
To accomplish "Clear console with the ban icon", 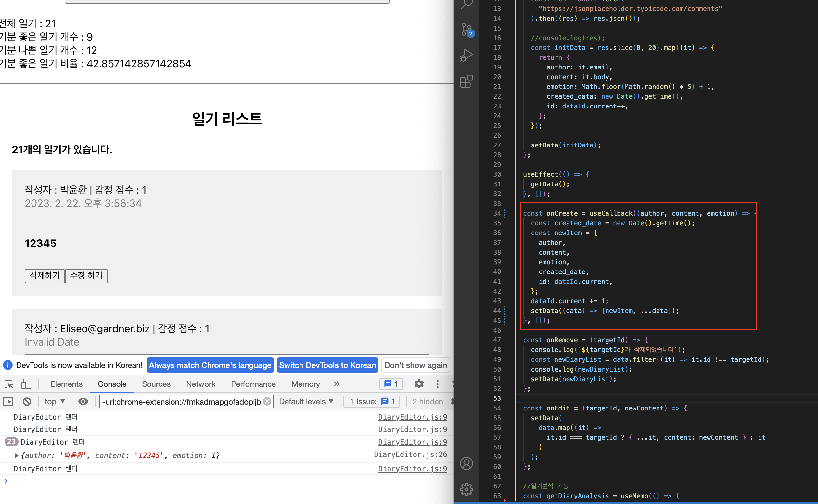I will 27,402.
